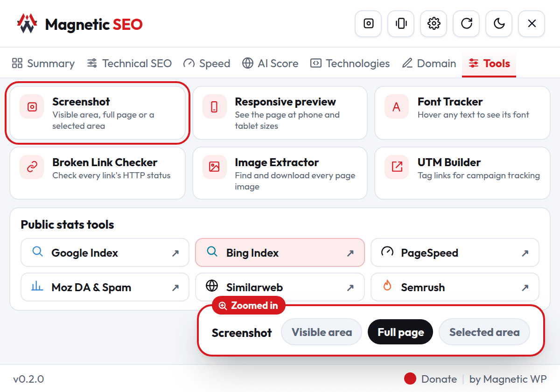This screenshot has width=560, height=392.
Task: Click the Similarweb globe icon
Action: (x=212, y=286)
